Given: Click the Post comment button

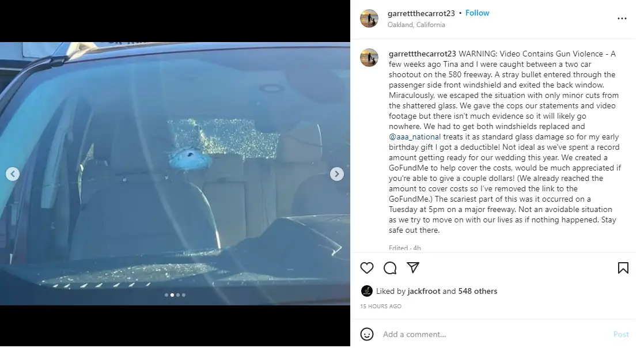Looking at the screenshot, I should [x=621, y=334].
